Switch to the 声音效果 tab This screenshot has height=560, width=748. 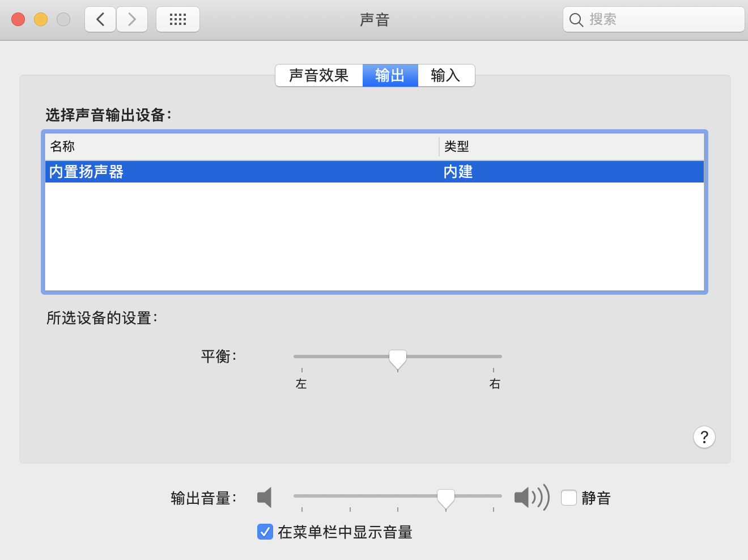[318, 75]
